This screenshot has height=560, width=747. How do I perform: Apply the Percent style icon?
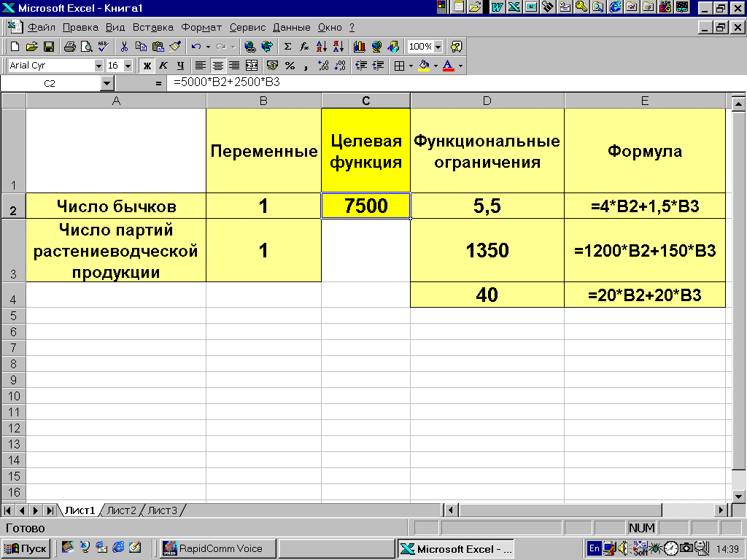point(290,66)
